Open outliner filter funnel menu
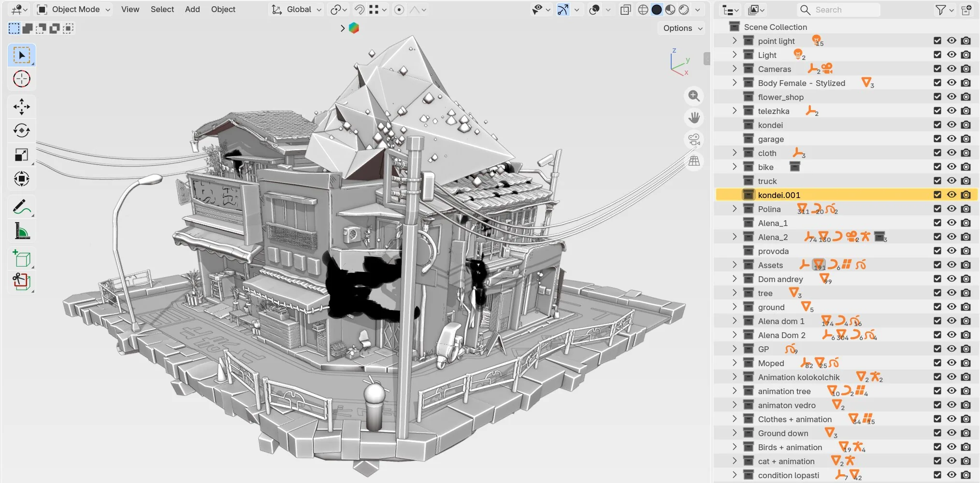 [x=944, y=10]
